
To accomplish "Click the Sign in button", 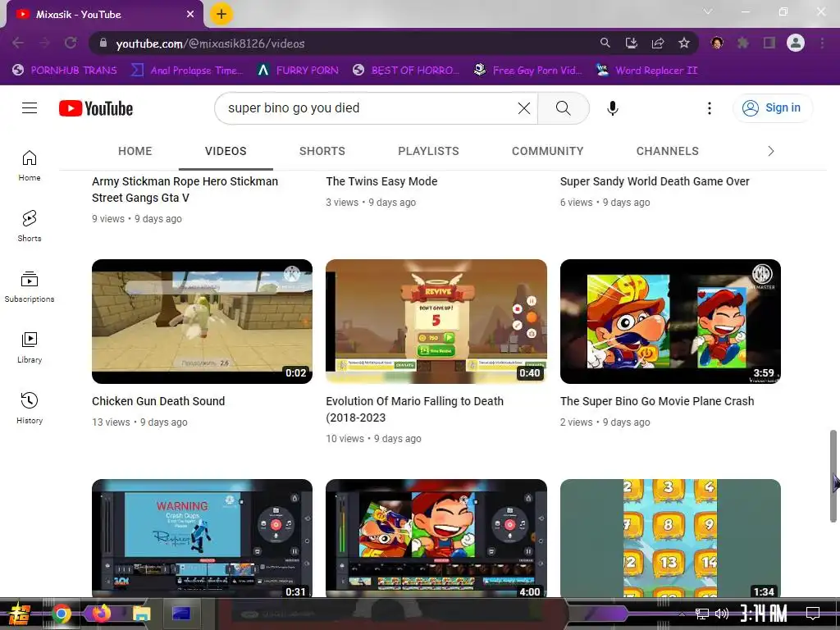I will (x=772, y=108).
